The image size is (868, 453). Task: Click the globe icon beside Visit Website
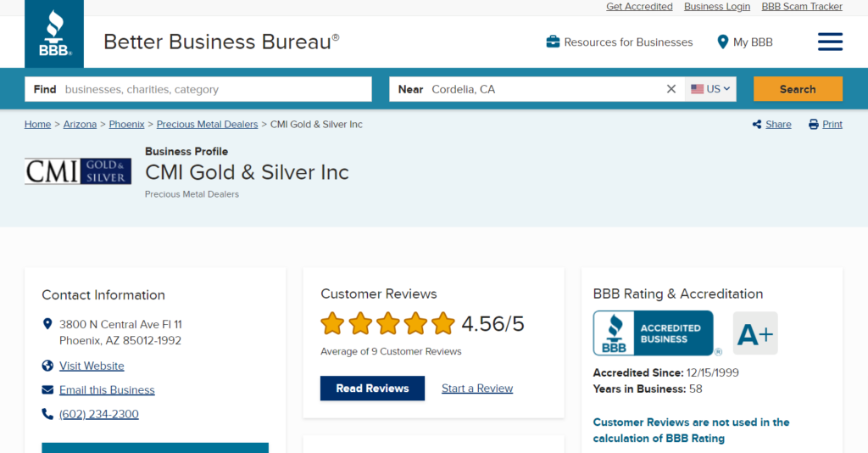click(47, 366)
